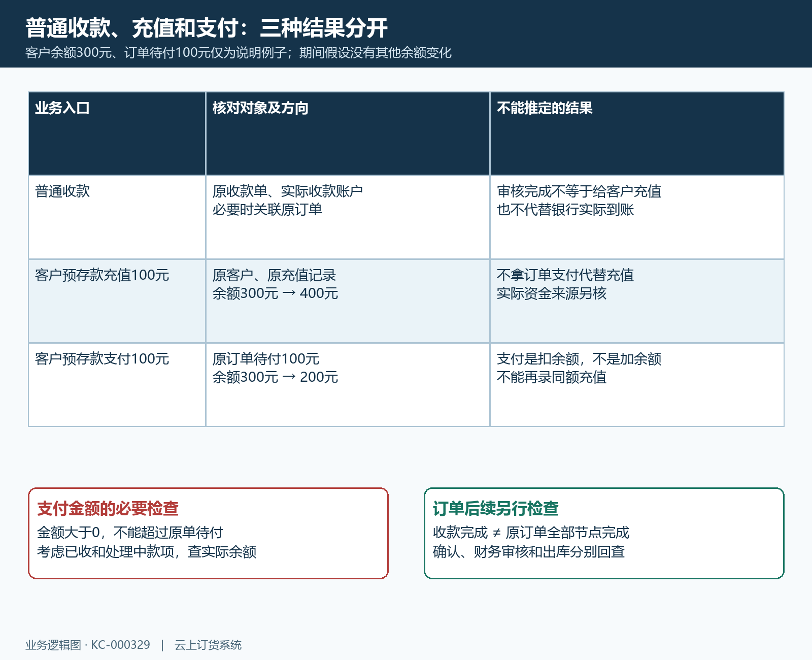This screenshot has height=660, width=812.
Task: Click the line 实际资金来源另核
Action: point(552,293)
